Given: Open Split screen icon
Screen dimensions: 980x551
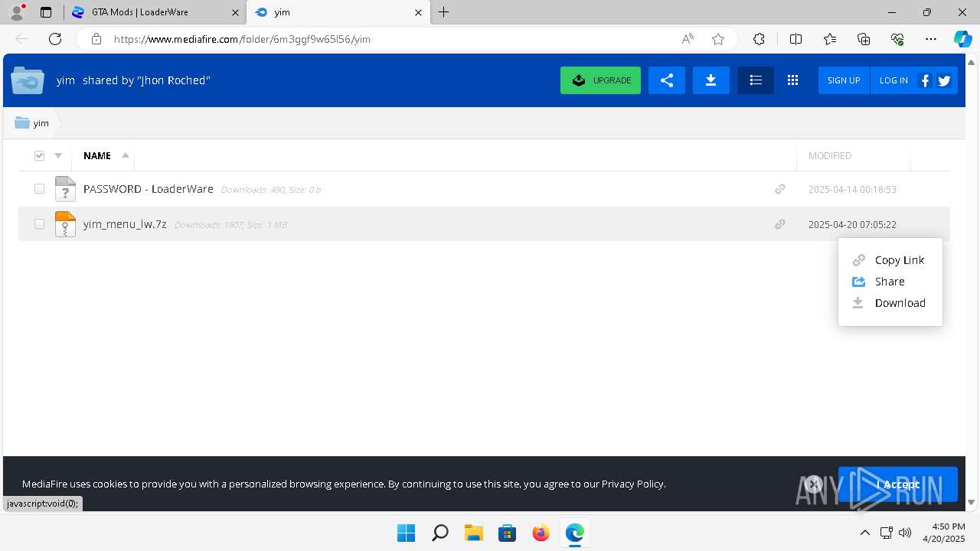Looking at the screenshot, I should pyautogui.click(x=795, y=39).
